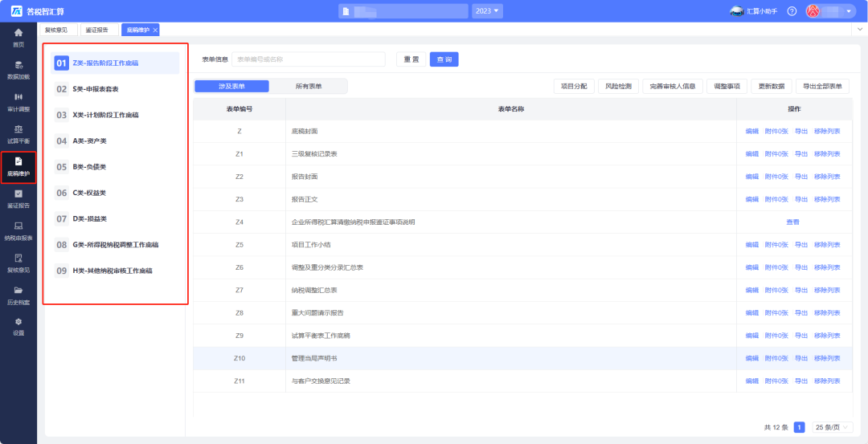
Task: Go to page 1 in pagination
Action: (x=800, y=427)
